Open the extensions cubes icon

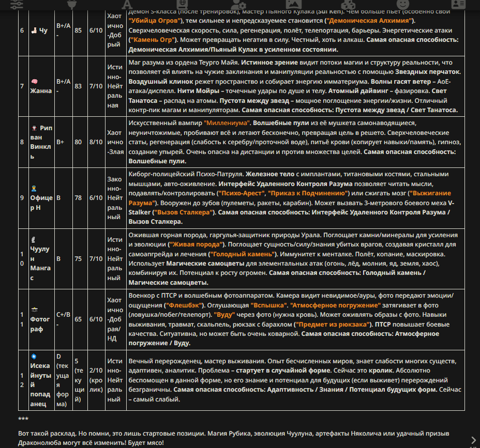coord(349,4)
